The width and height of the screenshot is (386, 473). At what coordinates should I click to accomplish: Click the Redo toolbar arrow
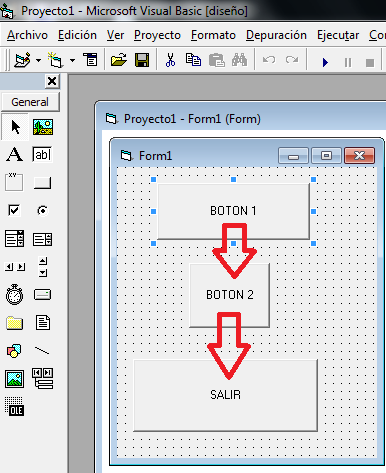pos(292,60)
